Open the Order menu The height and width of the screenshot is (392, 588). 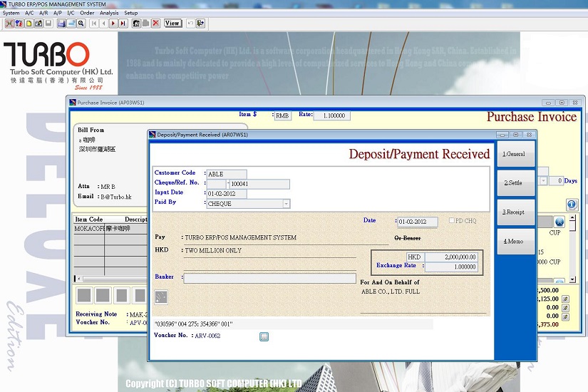[x=87, y=13]
